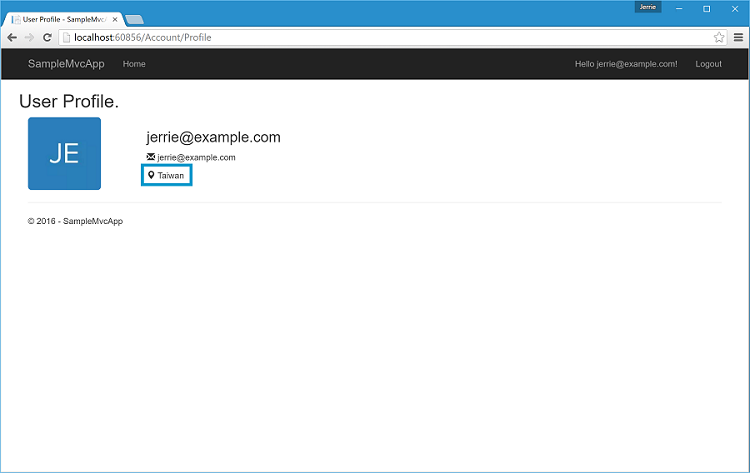Open SampleMvcApp brand link
The height and width of the screenshot is (473, 750).
[66, 64]
